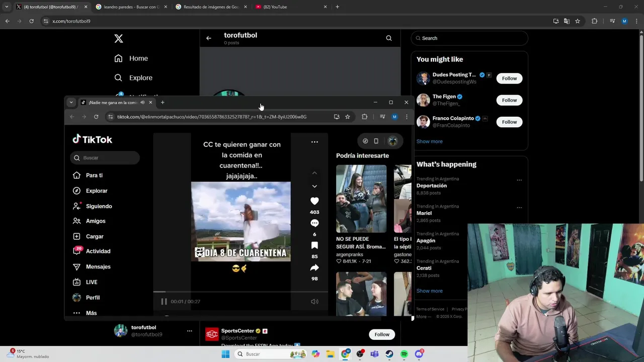Open TikTok LIVE section
Image resolution: width=644 pixels, height=362 pixels.
pos(92,282)
